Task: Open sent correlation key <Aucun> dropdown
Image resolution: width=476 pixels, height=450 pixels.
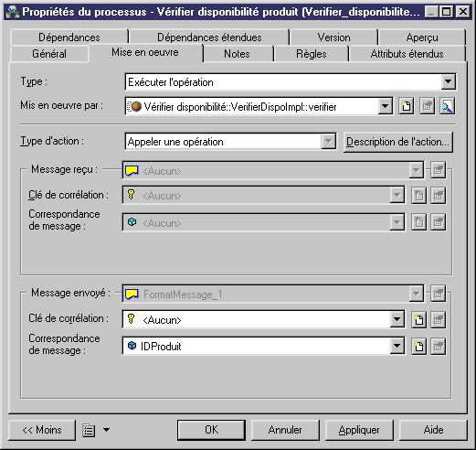Action: [x=397, y=319]
